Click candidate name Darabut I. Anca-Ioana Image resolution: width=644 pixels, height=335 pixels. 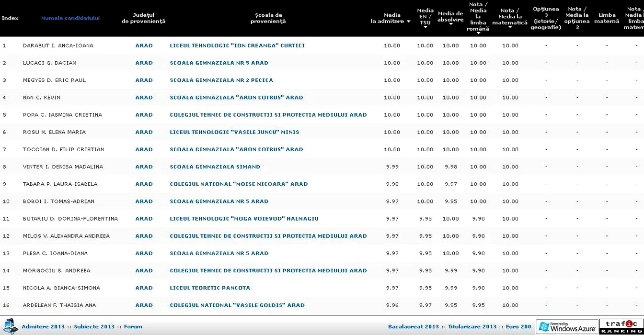point(58,46)
